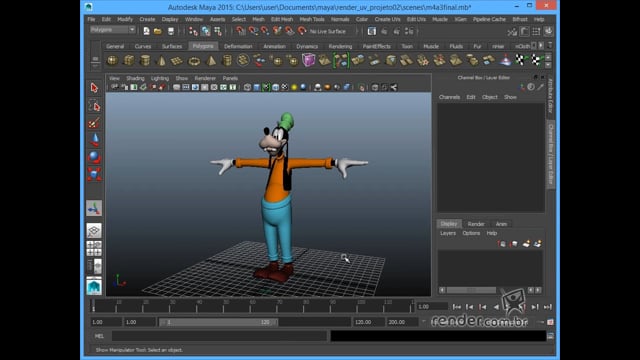
Task: Select the Move tool cone icon
Action: pyautogui.click(x=94, y=140)
